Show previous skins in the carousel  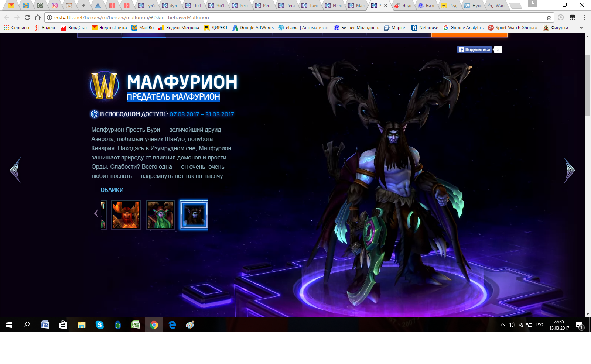96,213
